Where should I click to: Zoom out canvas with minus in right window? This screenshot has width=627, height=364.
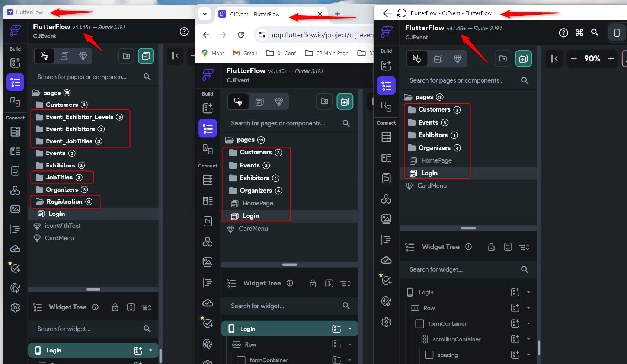(574, 58)
